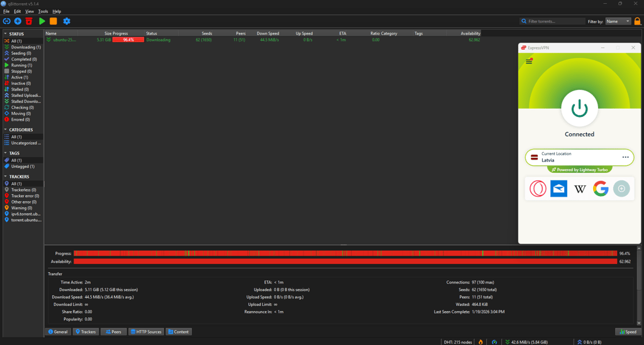
Task: Toggle the Speed graph button at bottom right
Action: 628,331
